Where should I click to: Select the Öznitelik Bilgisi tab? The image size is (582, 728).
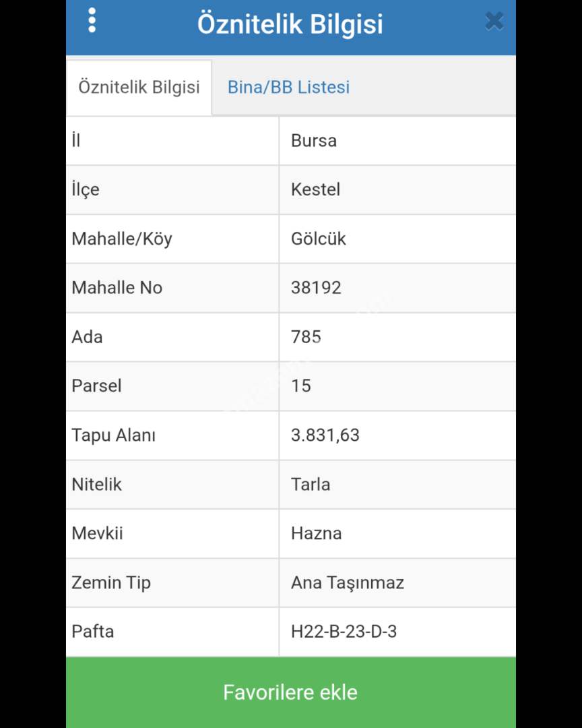click(x=139, y=87)
